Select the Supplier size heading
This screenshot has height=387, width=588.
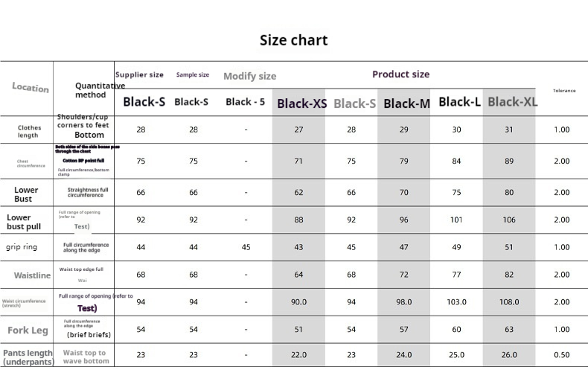click(x=139, y=74)
